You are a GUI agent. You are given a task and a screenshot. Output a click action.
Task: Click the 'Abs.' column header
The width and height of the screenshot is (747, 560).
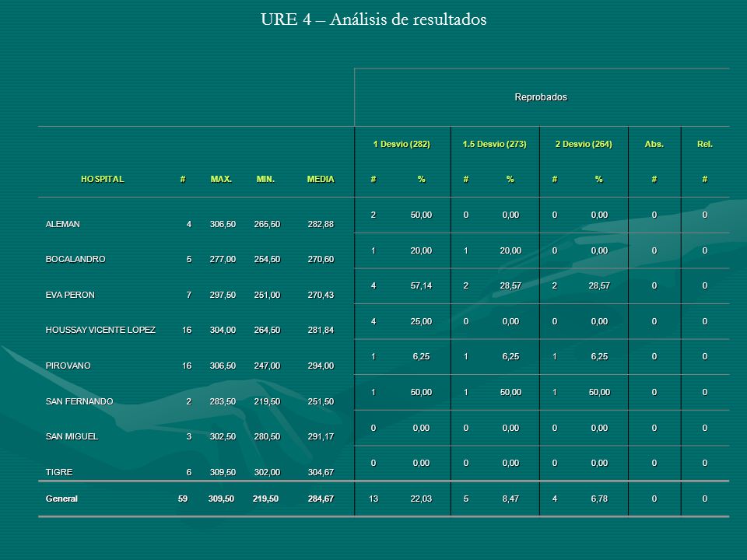tap(654, 144)
